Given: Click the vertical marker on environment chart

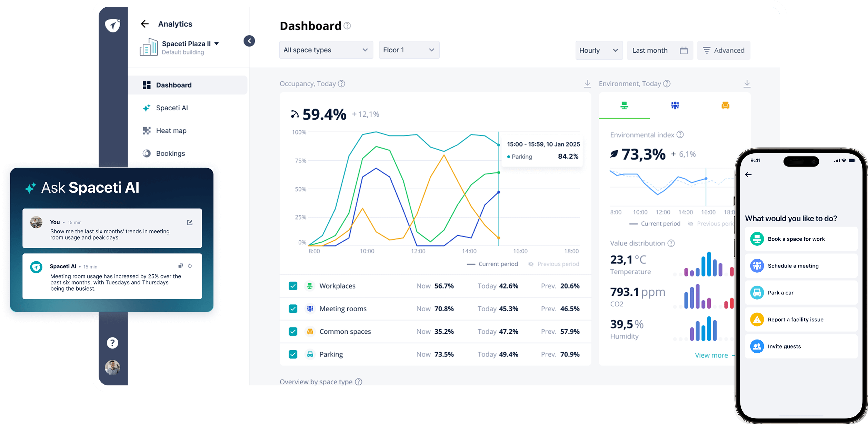Looking at the screenshot, I should click(706, 187).
